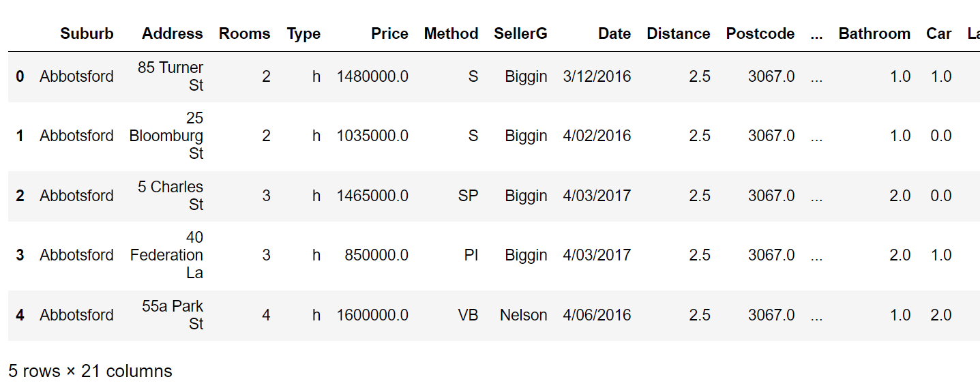
Task: Click the Date column header
Action: pyautogui.click(x=614, y=33)
